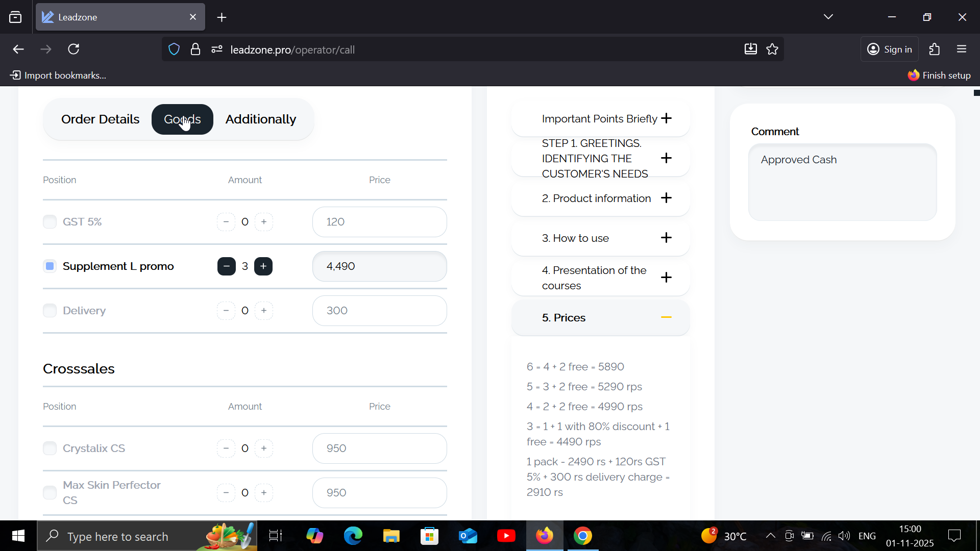Click the Approved Cash comment field
Image resolution: width=980 pixels, height=551 pixels.
point(842,182)
